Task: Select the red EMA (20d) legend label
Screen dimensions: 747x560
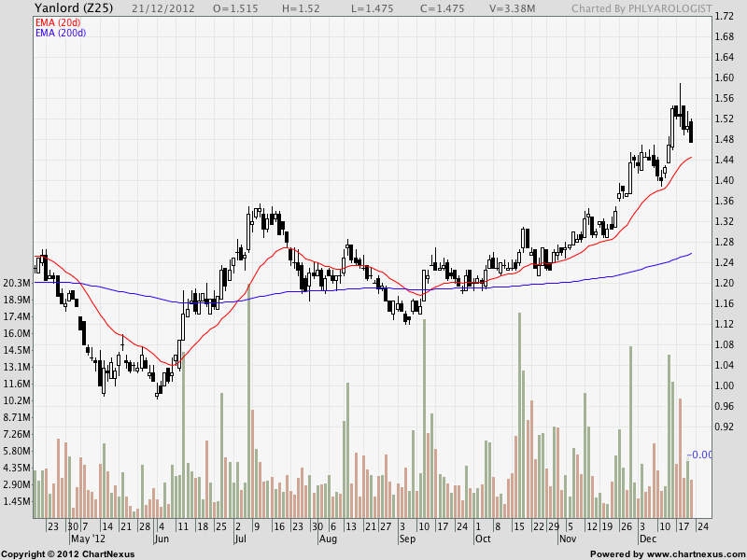Action: click(58, 21)
